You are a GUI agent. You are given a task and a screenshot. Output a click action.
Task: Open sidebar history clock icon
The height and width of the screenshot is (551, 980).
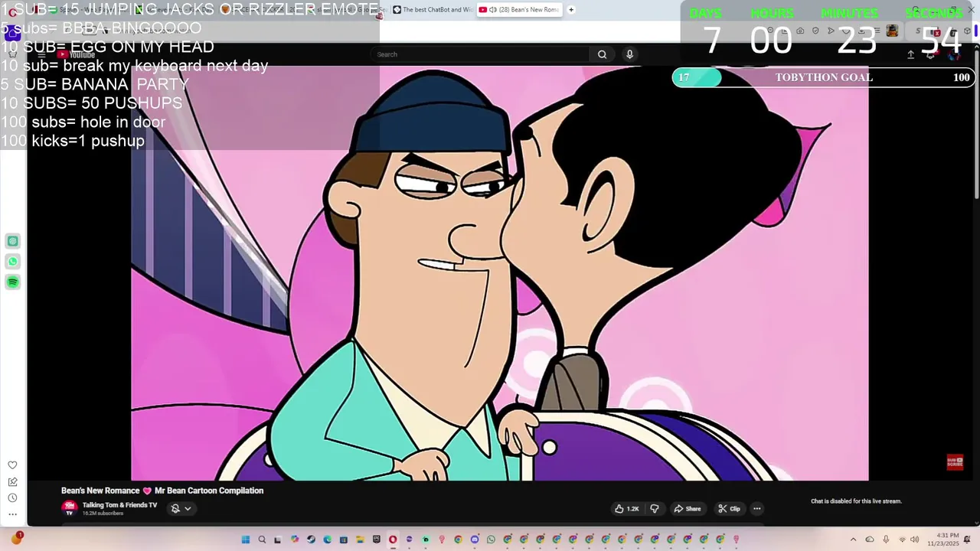click(x=12, y=497)
